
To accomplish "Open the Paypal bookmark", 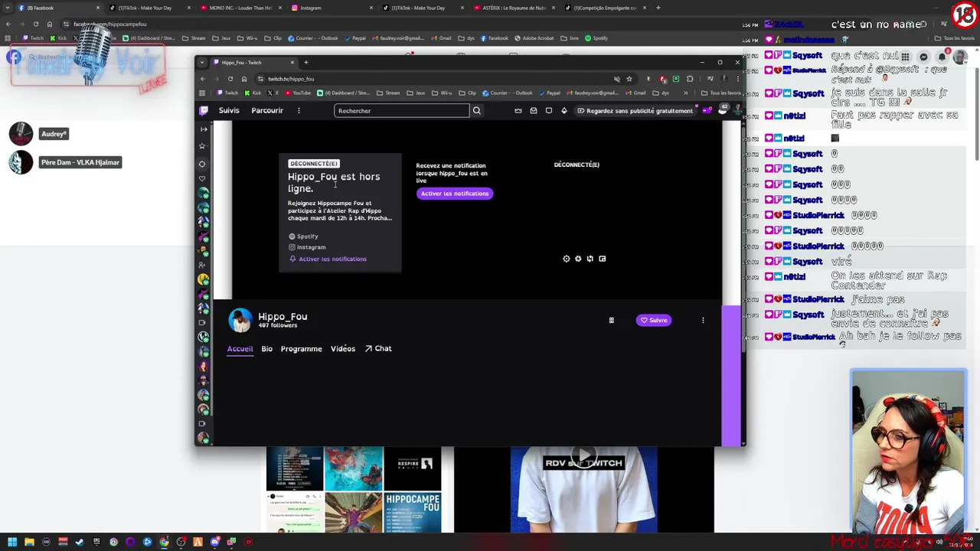I will click(x=549, y=93).
